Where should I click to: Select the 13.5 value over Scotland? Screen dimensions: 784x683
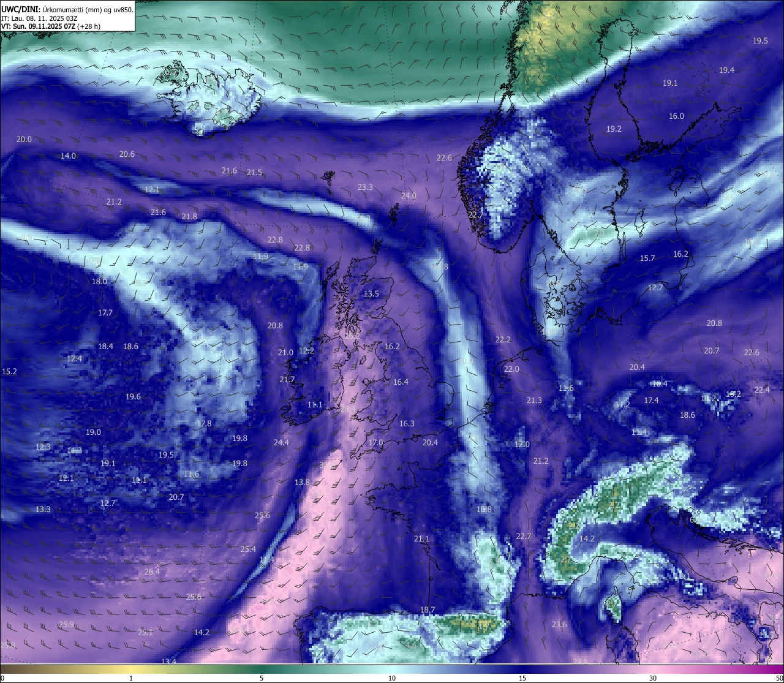371,294
